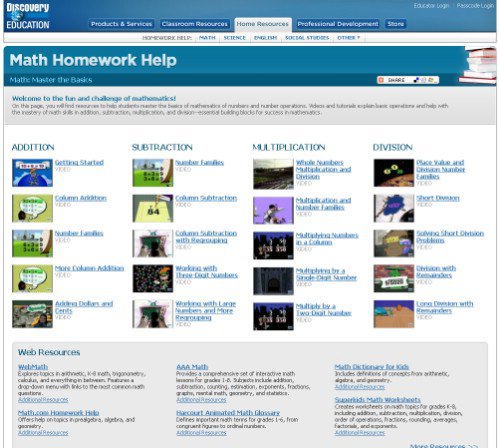Open the Professional Development tab
499x448 pixels.
pos(338,24)
